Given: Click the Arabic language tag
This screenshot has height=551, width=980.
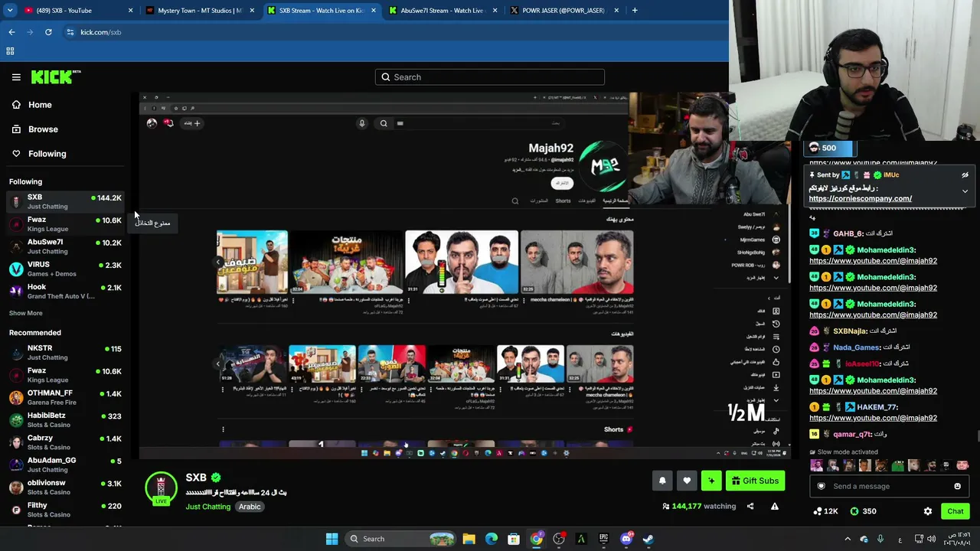Looking at the screenshot, I should click(x=250, y=507).
